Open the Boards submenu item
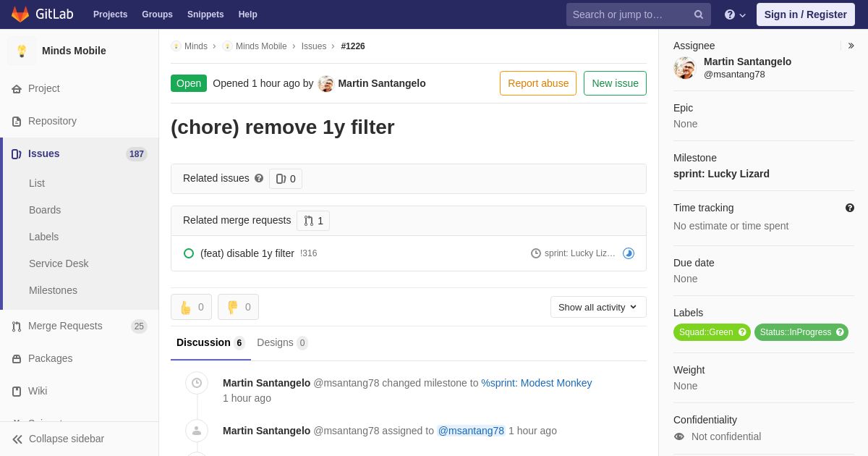Image resolution: width=868 pixels, height=456 pixels. (x=45, y=210)
